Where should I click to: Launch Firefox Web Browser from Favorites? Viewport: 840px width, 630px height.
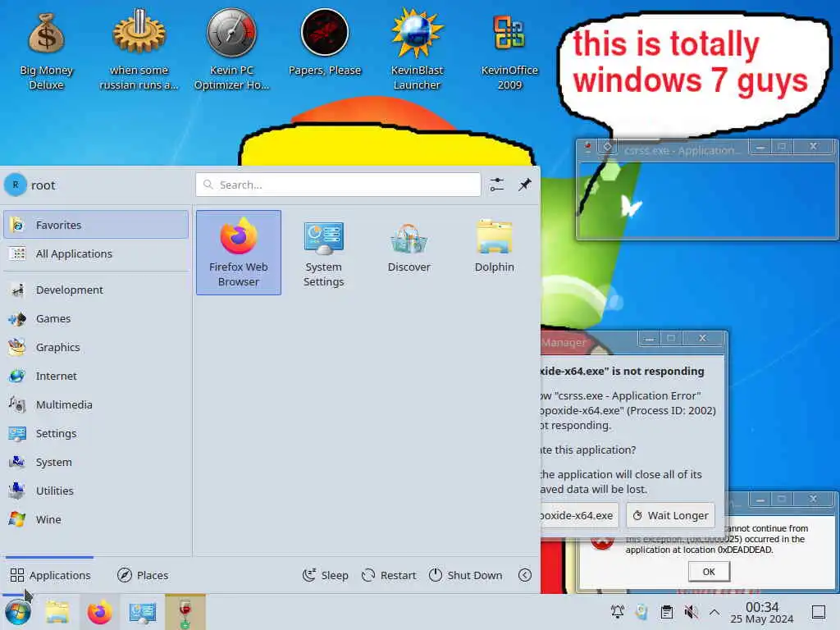239,253
